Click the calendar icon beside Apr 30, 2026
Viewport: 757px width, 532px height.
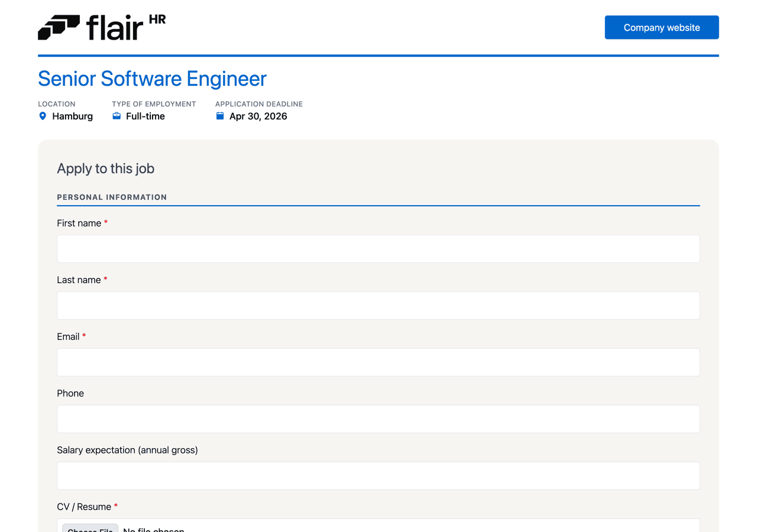click(x=220, y=116)
